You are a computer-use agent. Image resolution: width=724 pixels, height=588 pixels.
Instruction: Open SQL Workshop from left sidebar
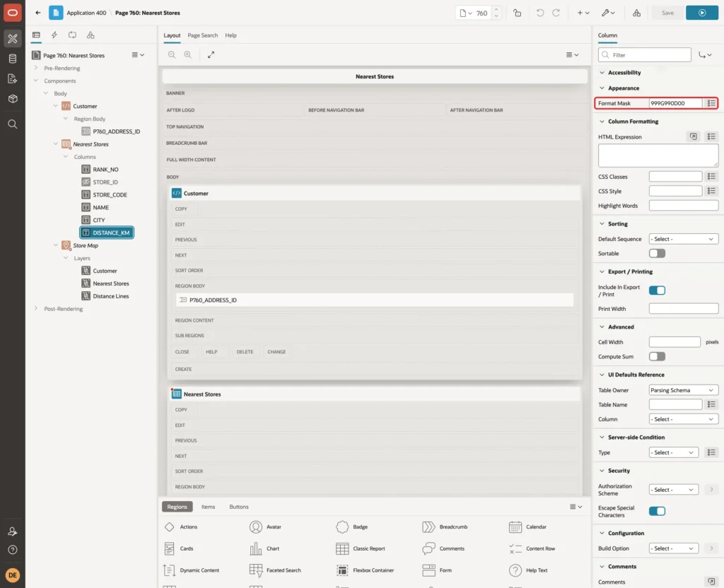[x=13, y=59]
